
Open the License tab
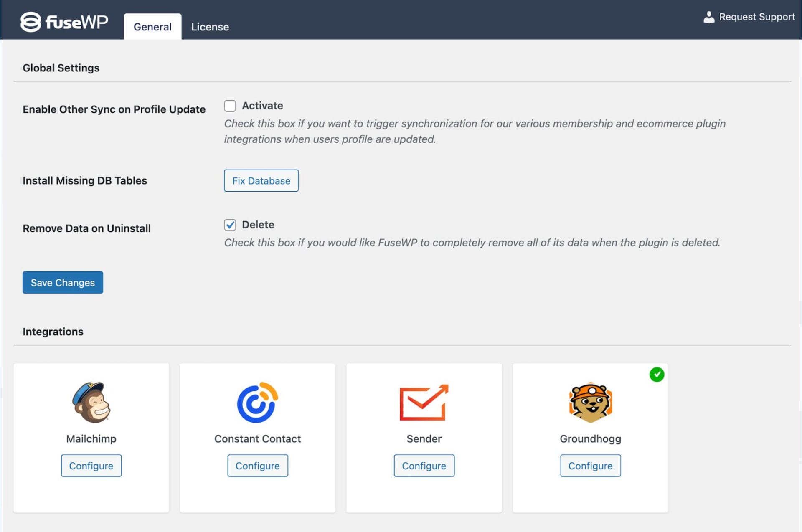tap(210, 27)
